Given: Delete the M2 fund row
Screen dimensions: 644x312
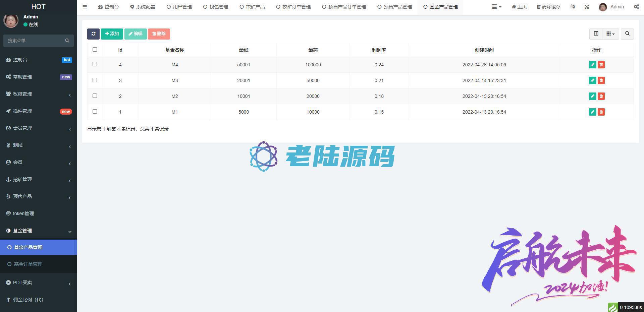Looking at the screenshot, I should [x=601, y=96].
